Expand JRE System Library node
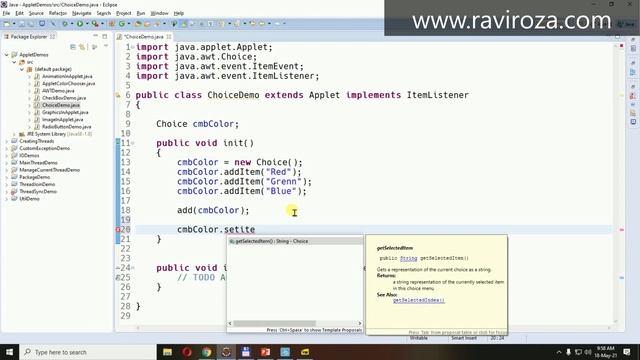 tap(14, 134)
